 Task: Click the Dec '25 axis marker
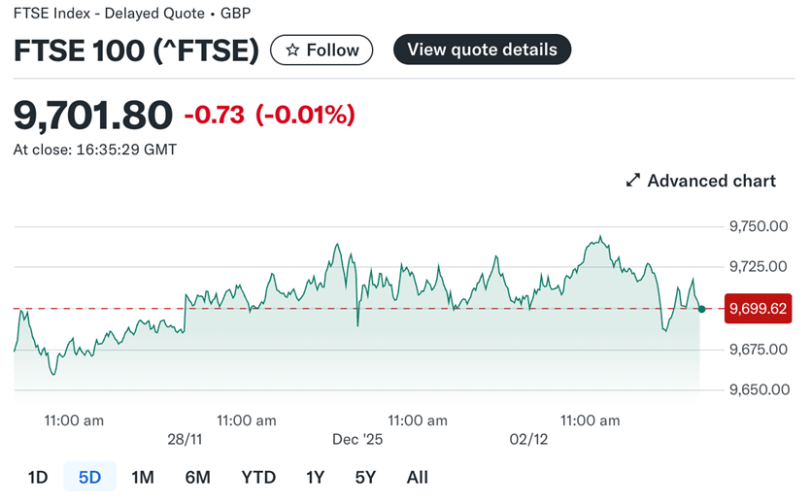[x=357, y=439]
